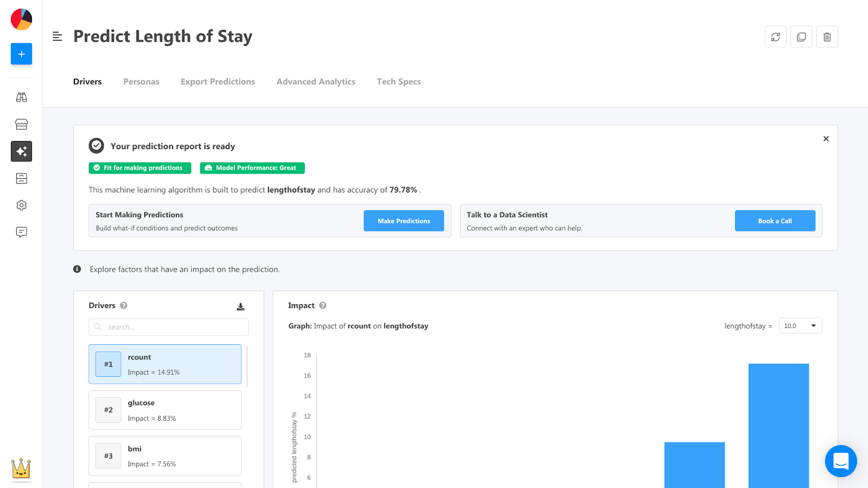Click the Fit for making predictions badge
The image size is (868, 488).
pyautogui.click(x=140, y=168)
